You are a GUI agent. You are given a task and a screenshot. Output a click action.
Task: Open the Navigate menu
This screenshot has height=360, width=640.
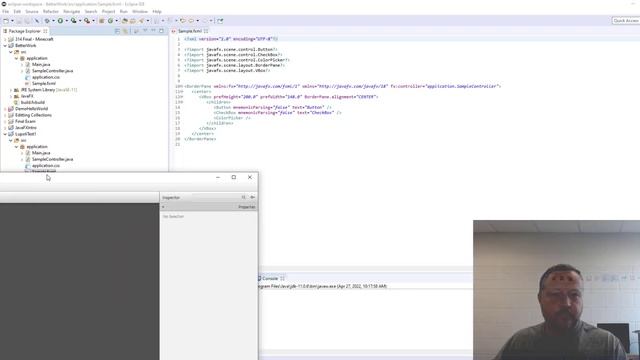[x=71, y=11]
